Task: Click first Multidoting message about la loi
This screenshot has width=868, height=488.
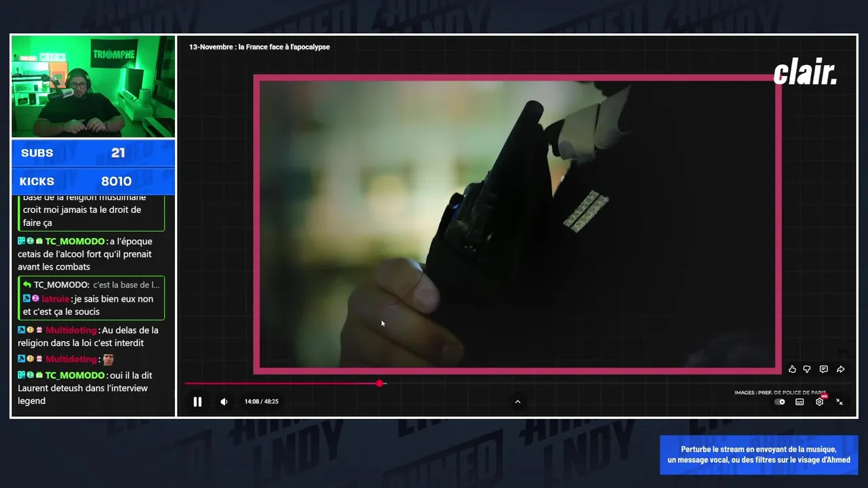Action: tap(88, 337)
